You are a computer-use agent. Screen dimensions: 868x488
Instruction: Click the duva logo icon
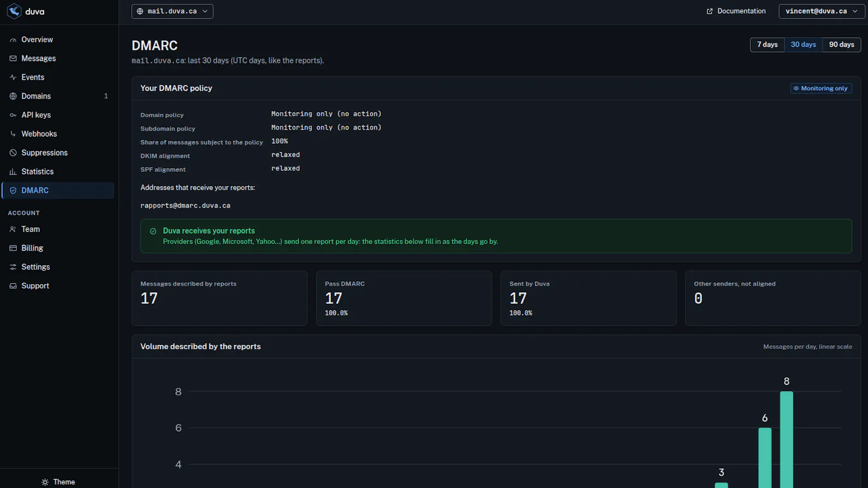[14, 11]
